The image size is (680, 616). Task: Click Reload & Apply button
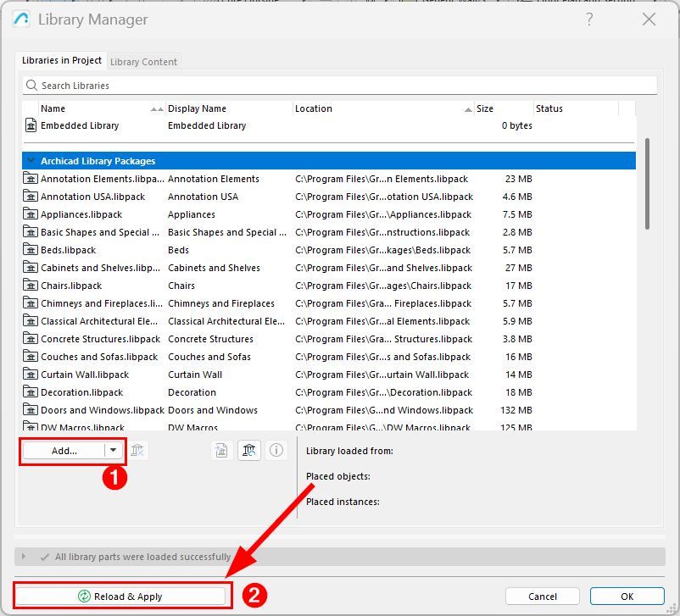point(120,596)
